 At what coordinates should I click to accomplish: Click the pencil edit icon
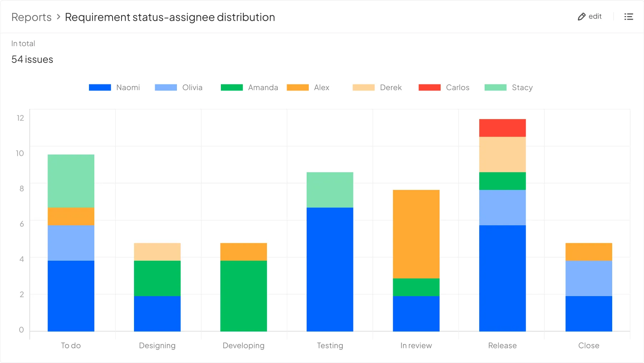click(581, 17)
